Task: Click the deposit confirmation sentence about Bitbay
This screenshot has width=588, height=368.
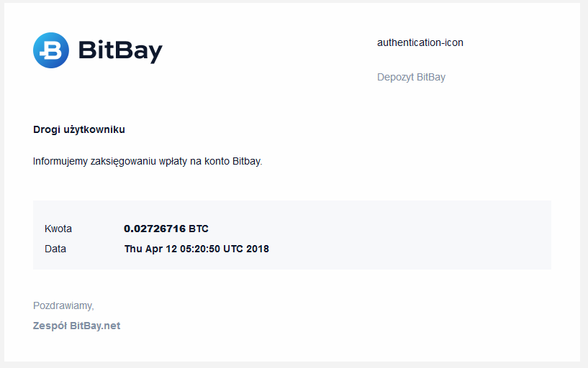Action: (x=148, y=161)
